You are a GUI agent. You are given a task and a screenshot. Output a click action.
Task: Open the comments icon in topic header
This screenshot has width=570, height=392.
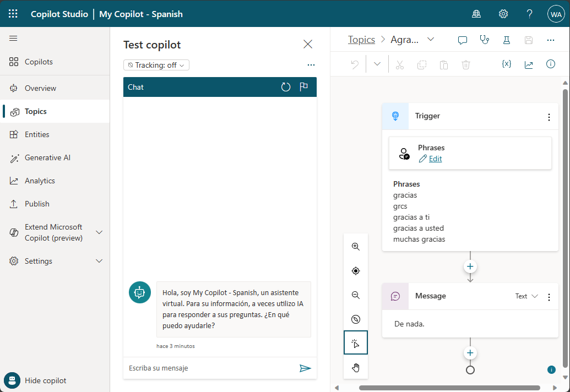(463, 40)
